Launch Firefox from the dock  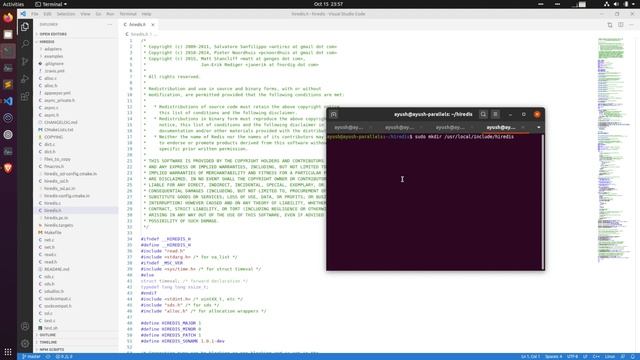[x=8, y=18]
